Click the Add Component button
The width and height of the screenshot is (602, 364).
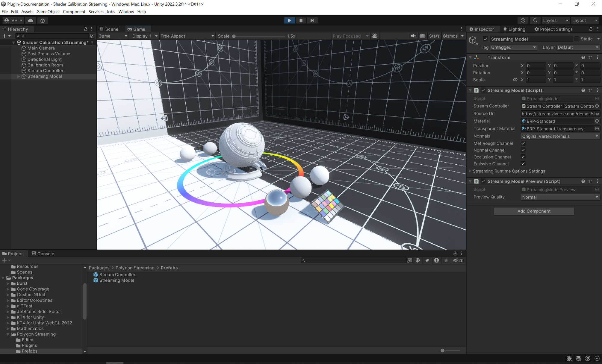click(x=534, y=211)
